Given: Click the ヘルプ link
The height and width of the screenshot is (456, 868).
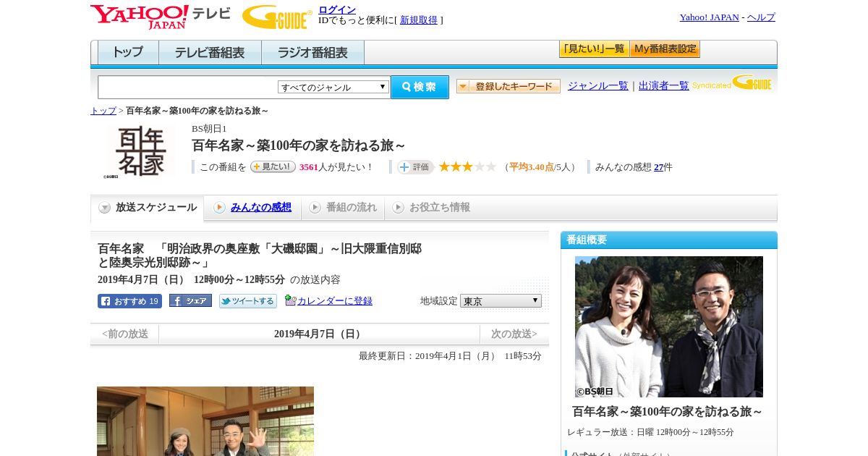Looking at the screenshot, I should (761, 17).
